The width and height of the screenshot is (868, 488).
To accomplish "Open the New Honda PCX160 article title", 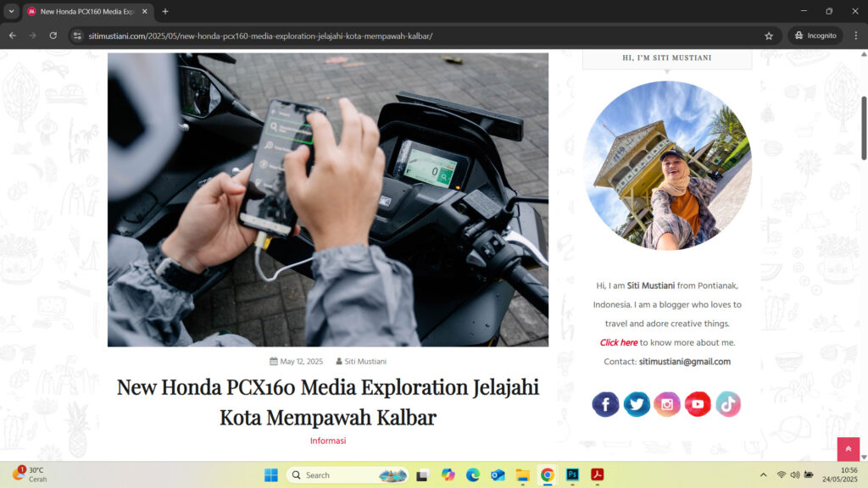I will 328,402.
